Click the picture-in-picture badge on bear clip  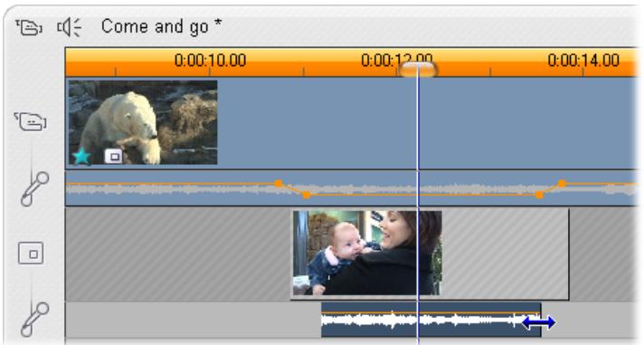tap(113, 157)
